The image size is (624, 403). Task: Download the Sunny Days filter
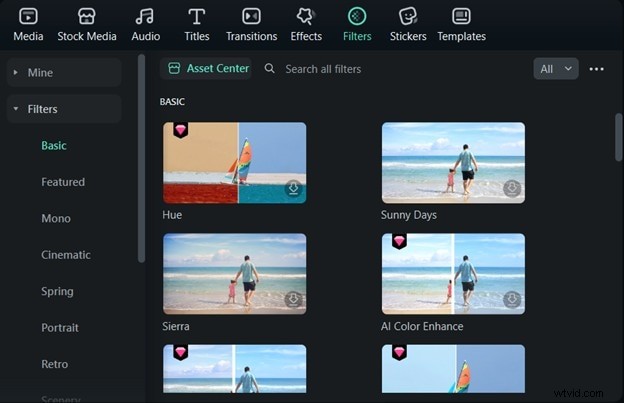pyautogui.click(x=512, y=188)
